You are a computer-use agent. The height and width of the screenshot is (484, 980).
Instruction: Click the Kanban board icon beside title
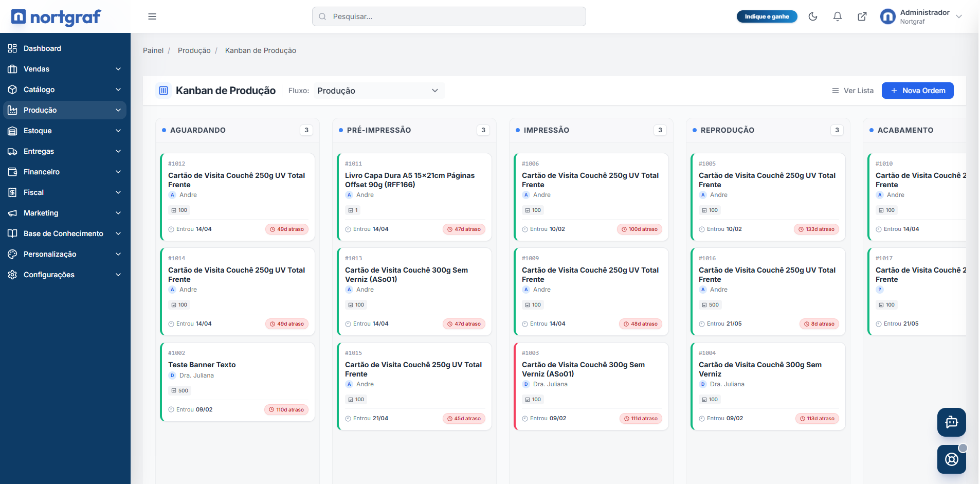(x=164, y=91)
